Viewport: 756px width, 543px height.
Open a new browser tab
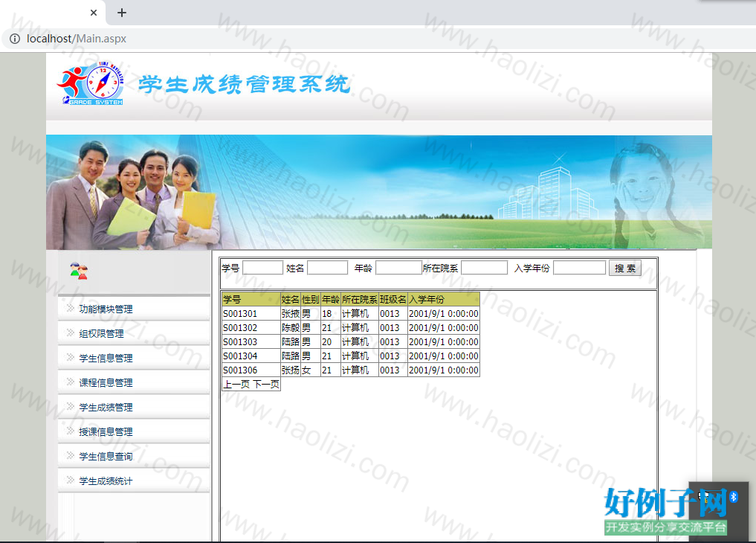click(x=122, y=13)
